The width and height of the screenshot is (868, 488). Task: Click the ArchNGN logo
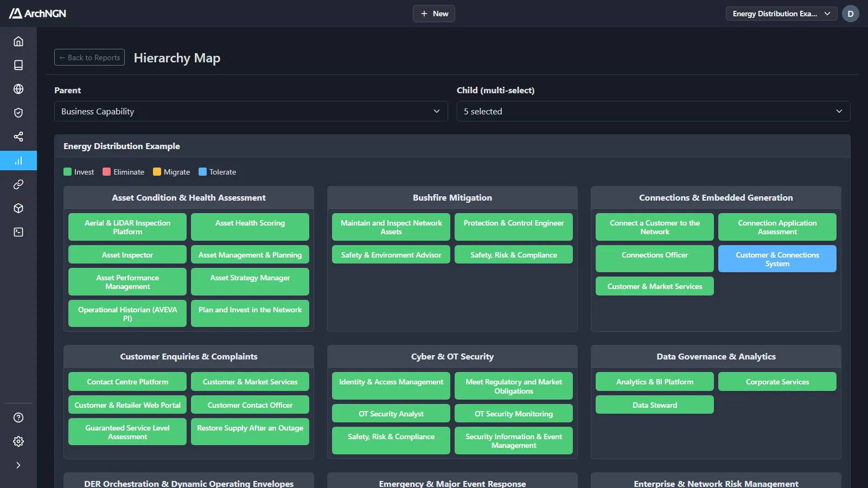click(37, 14)
